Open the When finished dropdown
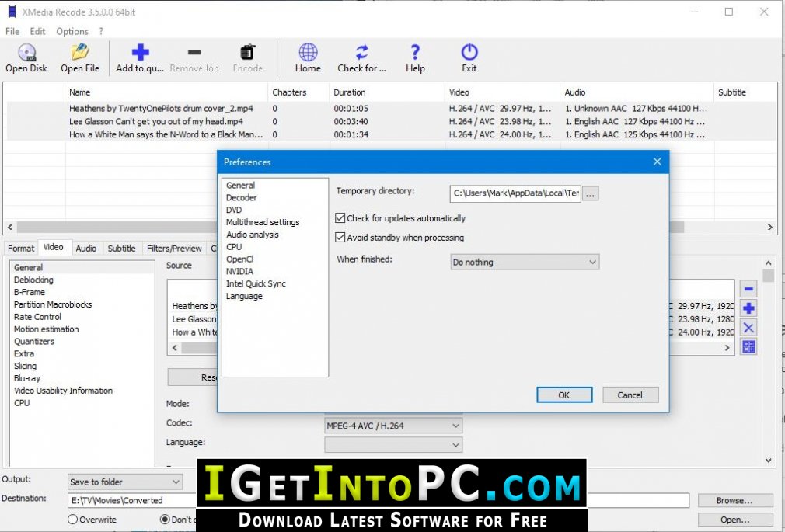 [x=524, y=263]
